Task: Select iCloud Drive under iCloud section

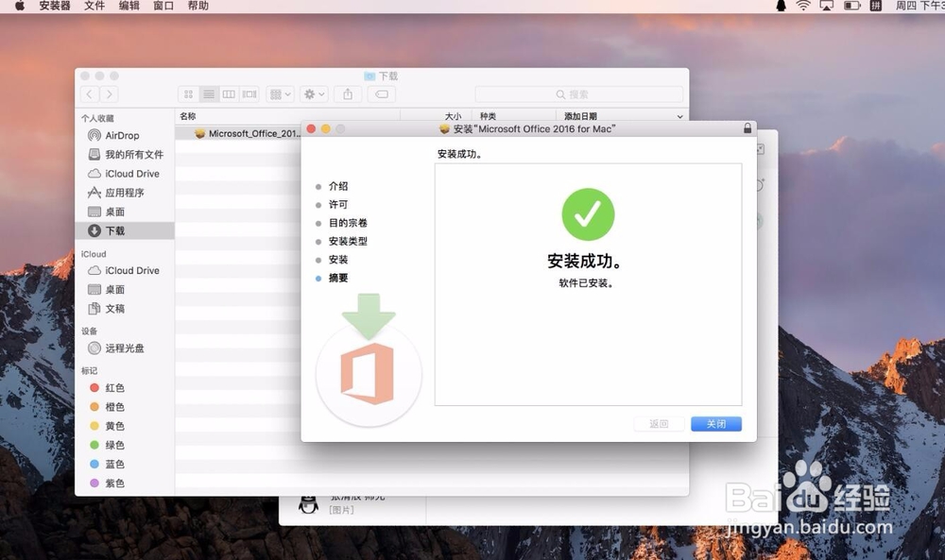Action: click(125, 270)
